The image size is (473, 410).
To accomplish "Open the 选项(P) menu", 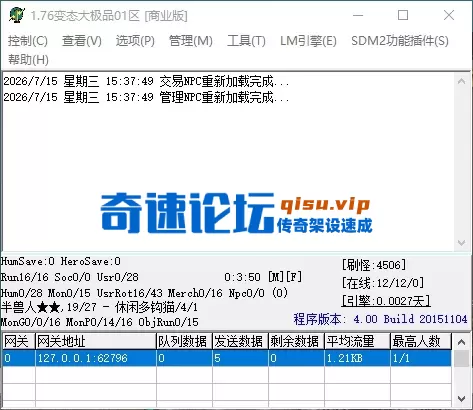I will coord(135,41).
